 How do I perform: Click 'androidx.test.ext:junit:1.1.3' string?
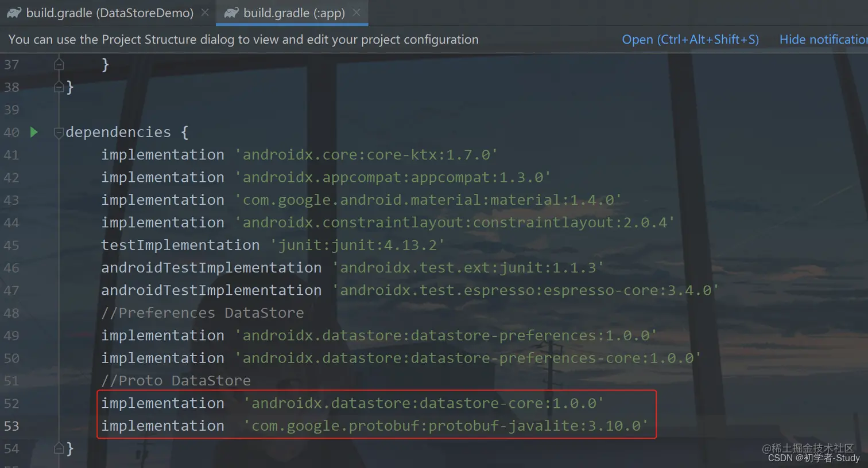[467, 268]
